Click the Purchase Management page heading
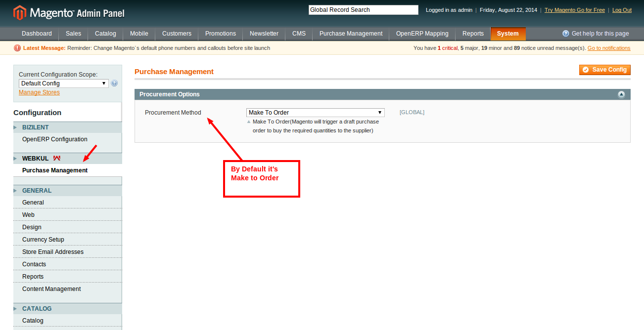 [x=174, y=72]
